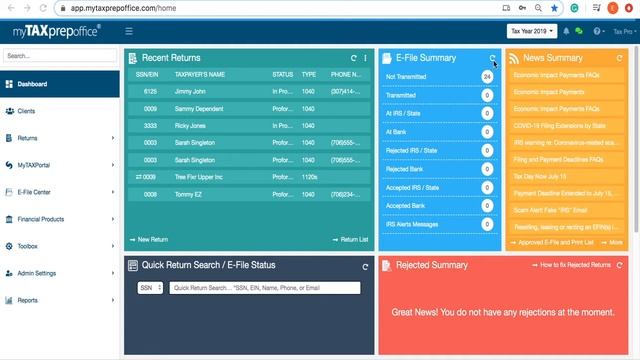Image resolution: width=640 pixels, height=360 pixels.
Task: Open the Return List link
Action: click(351, 240)
